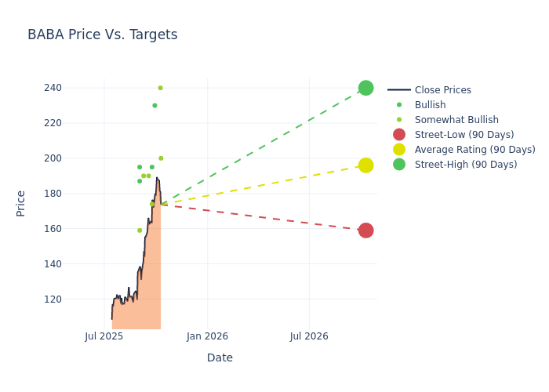549x392 pixels.
Task: Click the chart title BABA Price Vs. Targets
Action: point(102,34)
